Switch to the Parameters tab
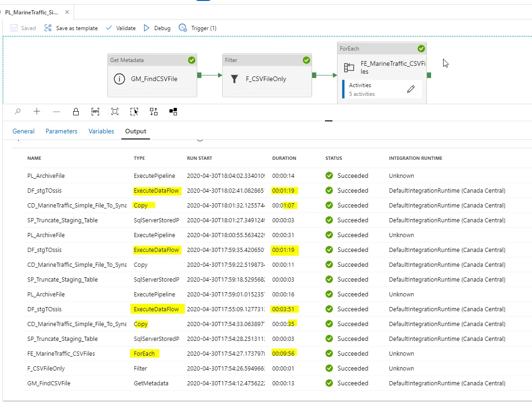This screenshot has width=532, height=402. click(62, 131)
